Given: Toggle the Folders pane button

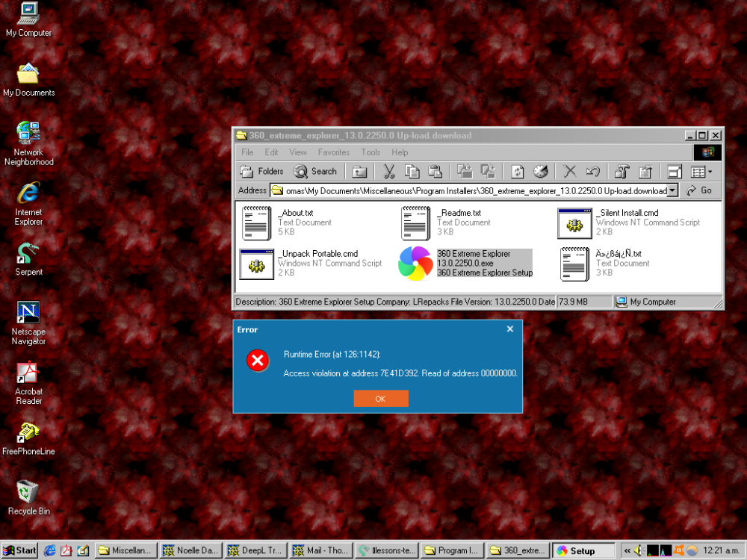Looking at the screenshot, I should (x=262, y=172).
